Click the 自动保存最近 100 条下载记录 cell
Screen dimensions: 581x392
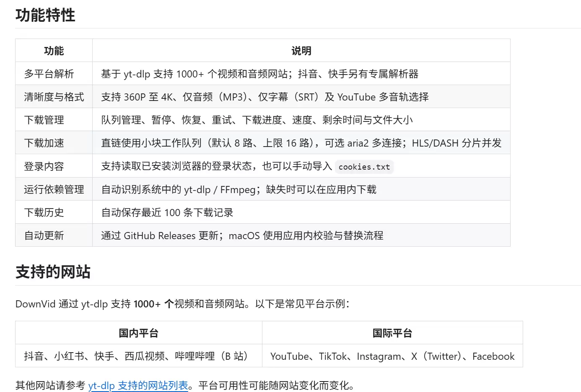[x=301, y=212]
